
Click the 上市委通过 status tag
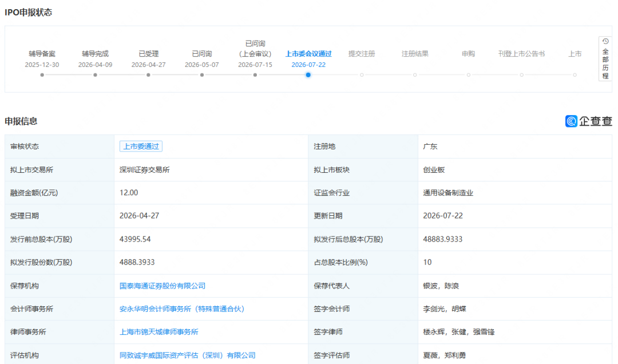coord(141,147)
